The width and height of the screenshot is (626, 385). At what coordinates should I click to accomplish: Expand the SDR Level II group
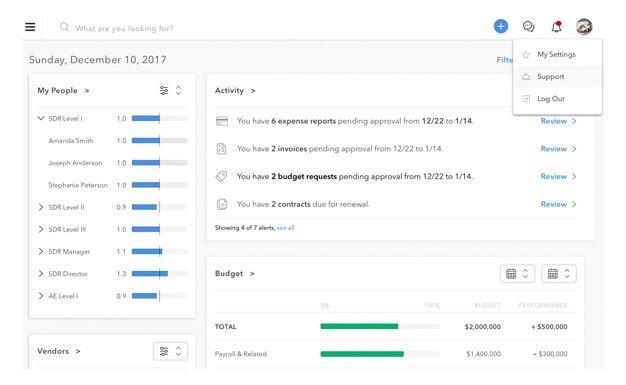41,207
